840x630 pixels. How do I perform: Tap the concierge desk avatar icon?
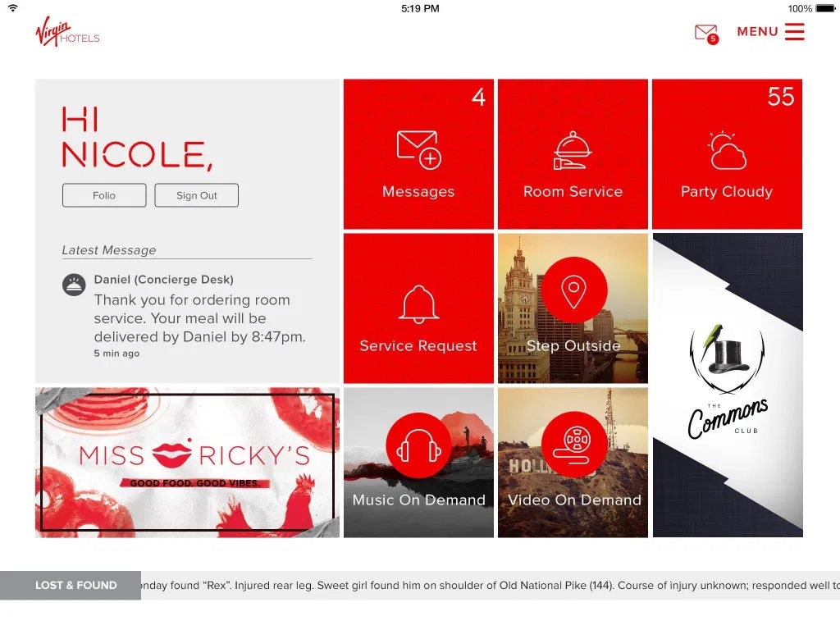point(74,285)
